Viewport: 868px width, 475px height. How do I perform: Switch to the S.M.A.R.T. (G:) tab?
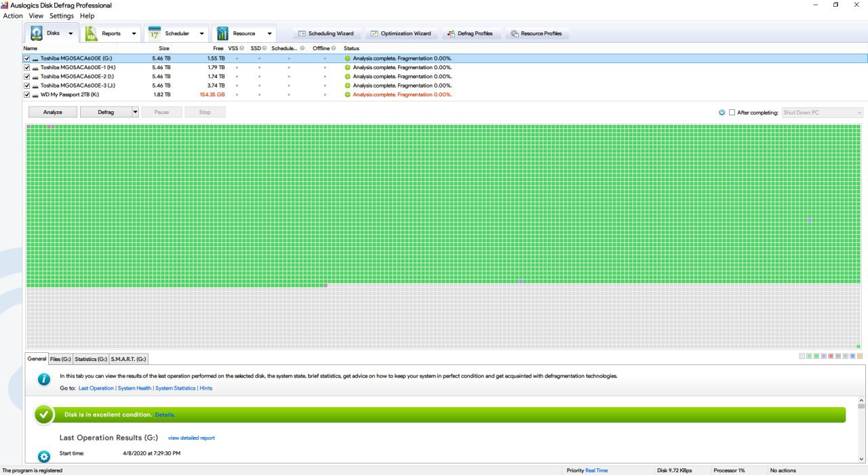pyautogui.click(x=129, y=359)
